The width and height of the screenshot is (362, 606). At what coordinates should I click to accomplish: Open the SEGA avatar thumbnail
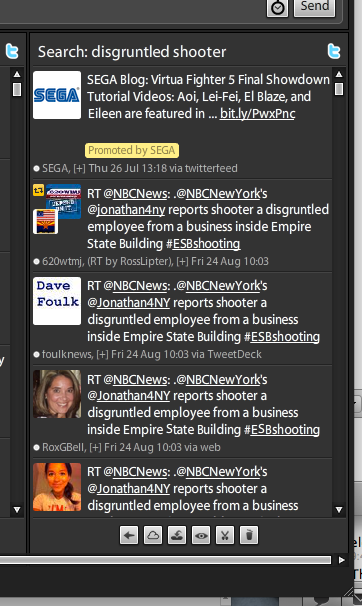point(57,95)
